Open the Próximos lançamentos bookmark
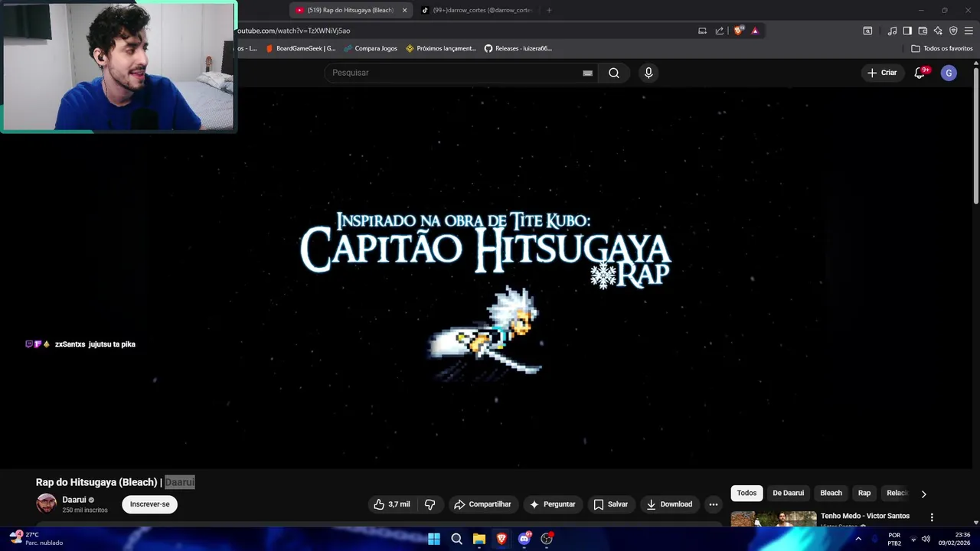Screen dimensions: 980x551 point(441,48)
